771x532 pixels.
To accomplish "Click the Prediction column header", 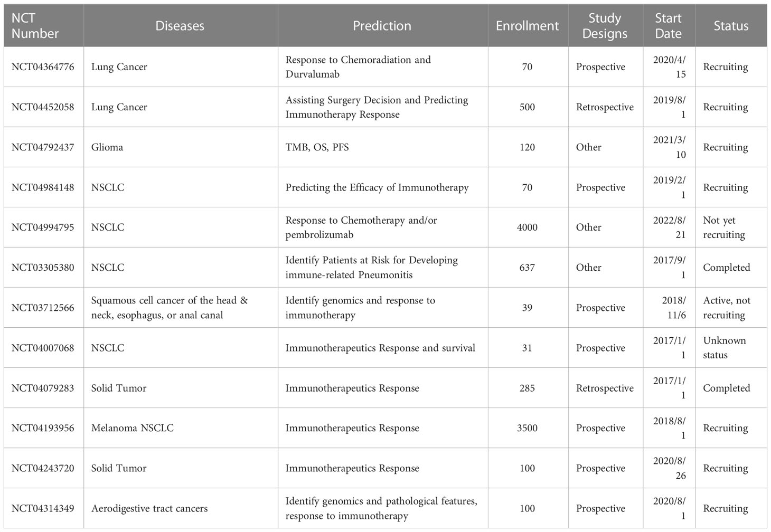I will coord(382,26).
